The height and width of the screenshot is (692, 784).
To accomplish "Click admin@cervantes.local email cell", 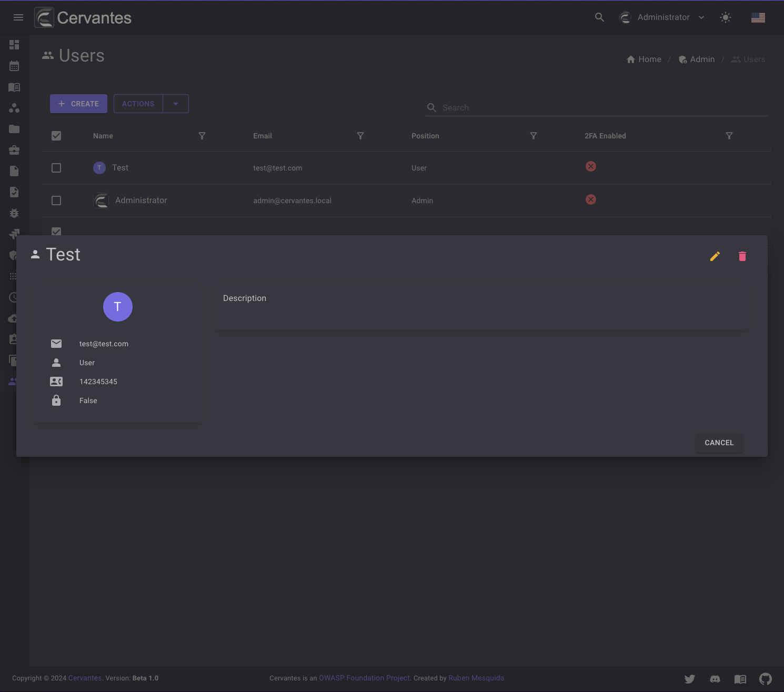I will point(293,200).
